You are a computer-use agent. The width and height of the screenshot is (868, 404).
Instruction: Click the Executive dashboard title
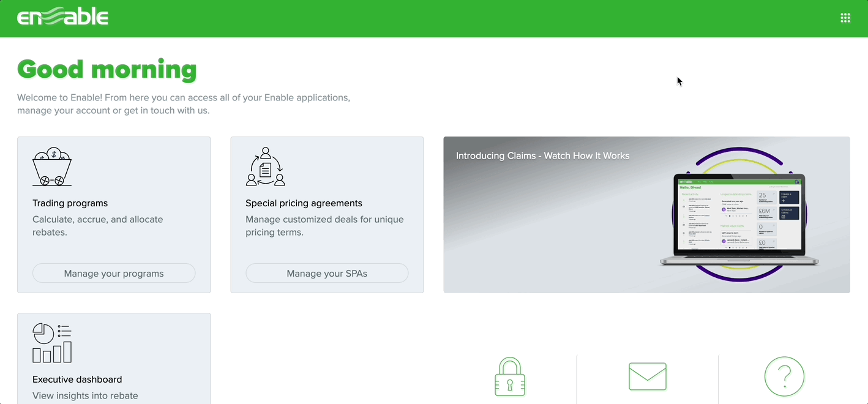pyautogui.click(x=77, y=380)
